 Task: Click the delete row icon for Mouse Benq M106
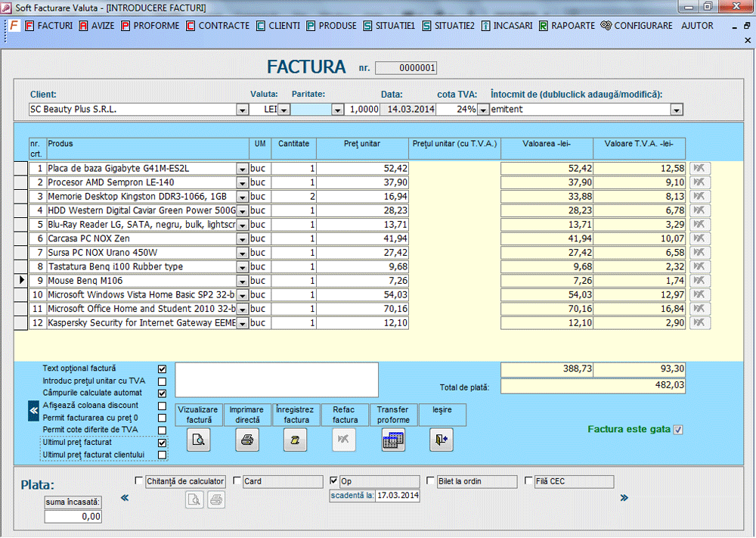click(x=700, y=281)
